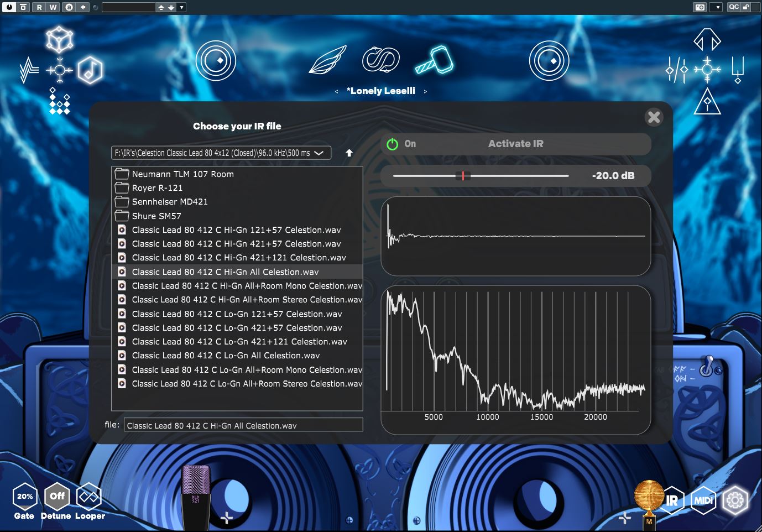This screenshot has height=532, width=762.
Task: Open the settings gear hexagon
Action: point(735,500)
